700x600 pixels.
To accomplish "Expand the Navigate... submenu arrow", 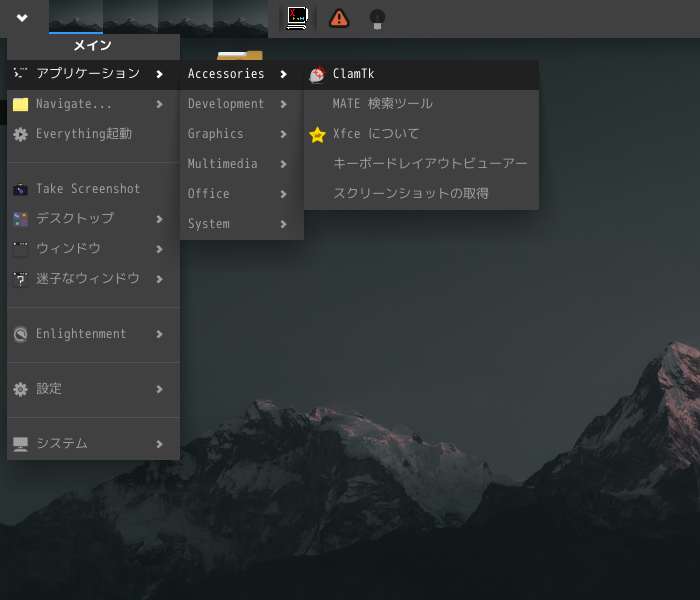I will tap(159, 104).
